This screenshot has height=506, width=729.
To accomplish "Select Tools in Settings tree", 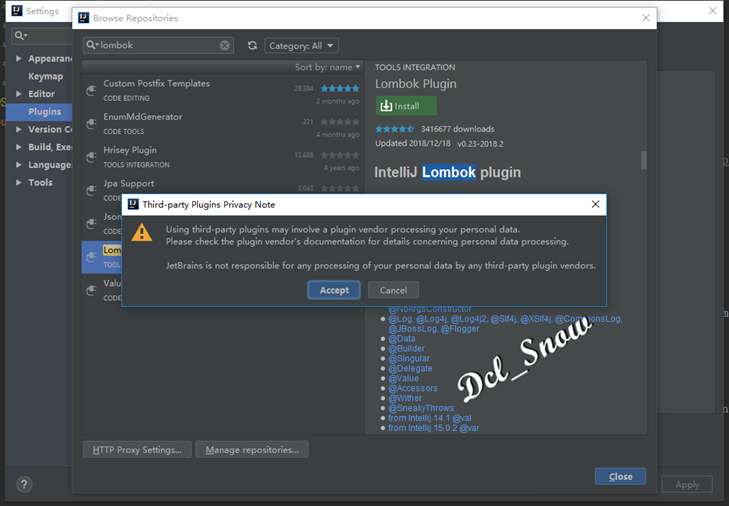I will tap(40, 182).
